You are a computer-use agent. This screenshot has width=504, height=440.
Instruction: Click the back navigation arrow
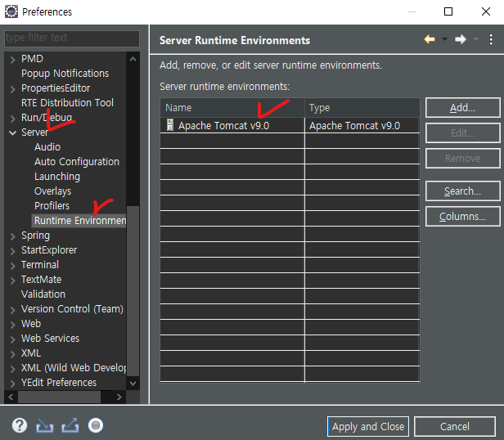(x=430, y=39)
